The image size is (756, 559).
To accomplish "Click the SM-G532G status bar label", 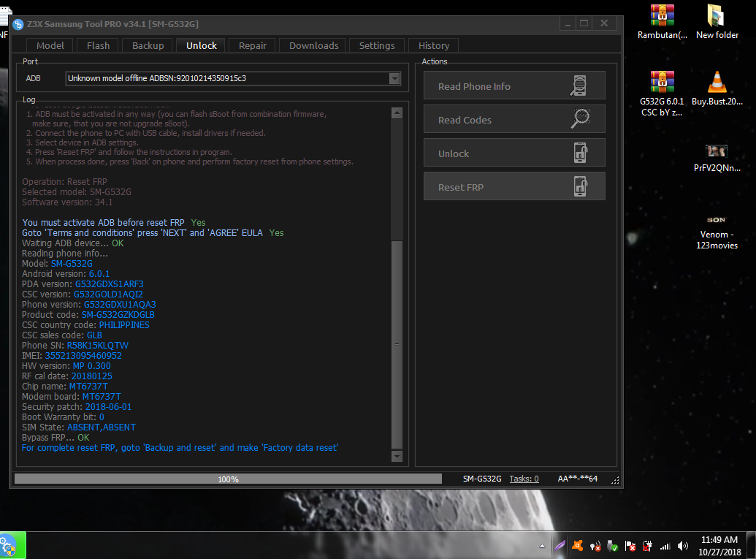I will 482,479.
